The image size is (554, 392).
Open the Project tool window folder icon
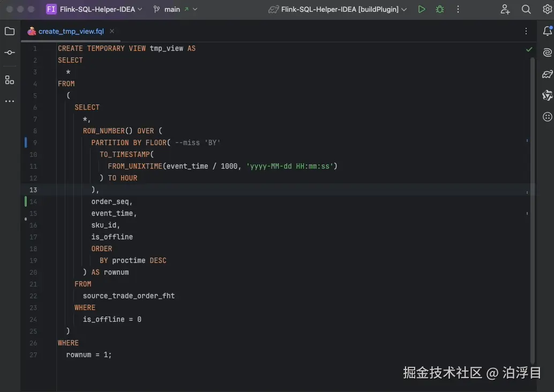(x=10, y=32)
